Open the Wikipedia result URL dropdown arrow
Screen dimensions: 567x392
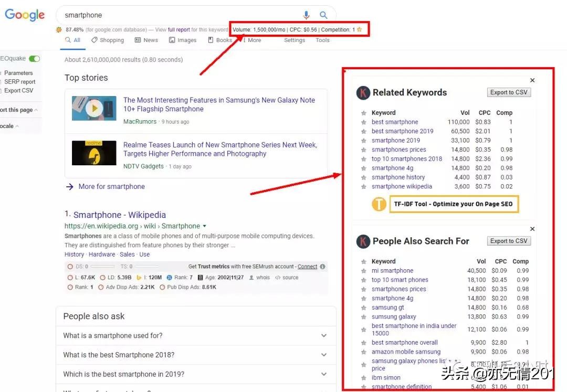pos(205,226)
